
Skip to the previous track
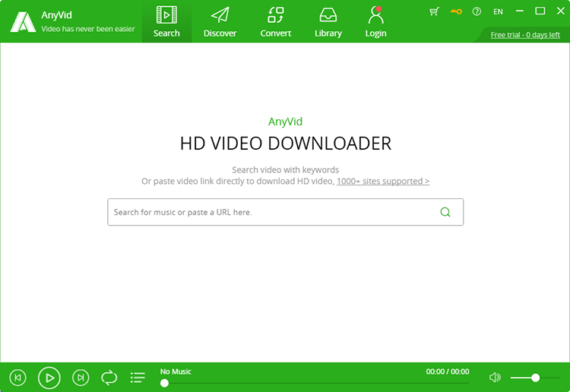tap(17, 378)
